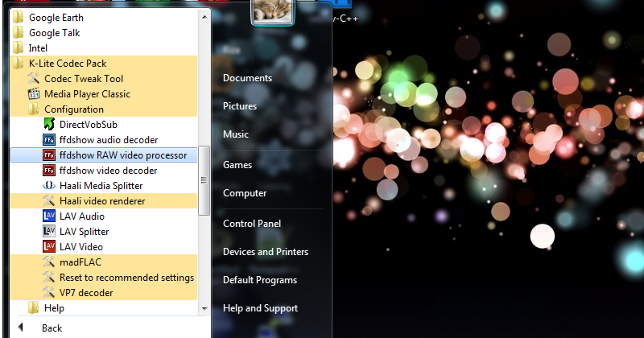Collapse the 'K-Lite Codec Pack' label
This screenshot has width=644, height=338.
pyautogui.click(x=68, y=64)
